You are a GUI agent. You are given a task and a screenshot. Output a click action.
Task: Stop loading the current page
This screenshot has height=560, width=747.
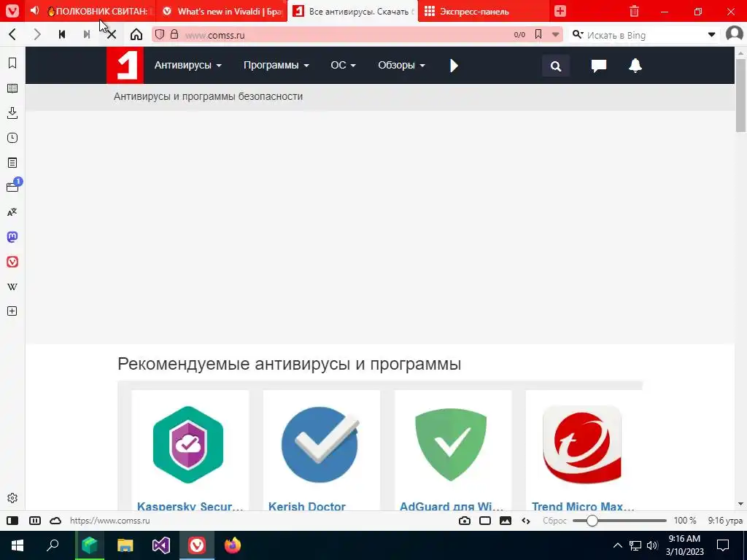(x=112, y=34)
